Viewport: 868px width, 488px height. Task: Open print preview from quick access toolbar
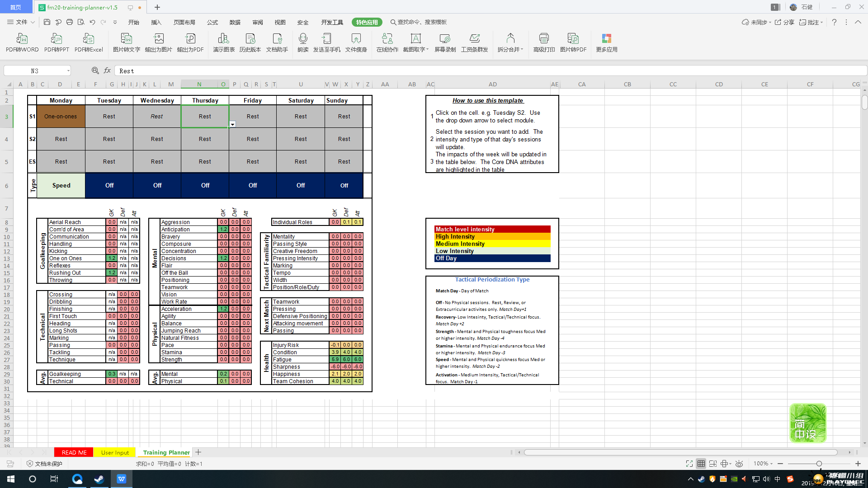(x=81, y=22)
